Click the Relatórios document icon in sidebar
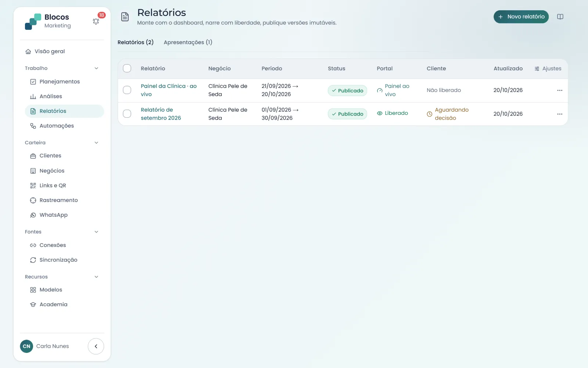Screen dimensions: 588x368 pyautogui.click(x=33, y=111)
